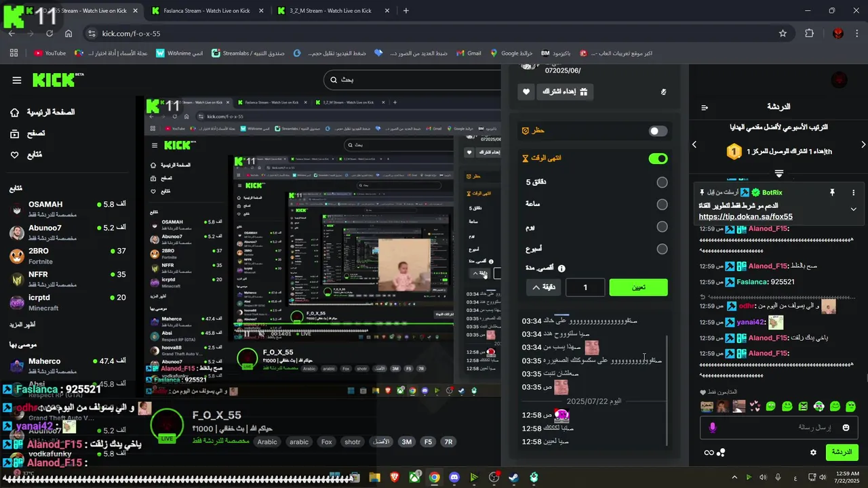Image resolution: width=868 pixels, height=488 pixels.
Task: Open Xbox app from the taskbar
Action: [414, 477]
